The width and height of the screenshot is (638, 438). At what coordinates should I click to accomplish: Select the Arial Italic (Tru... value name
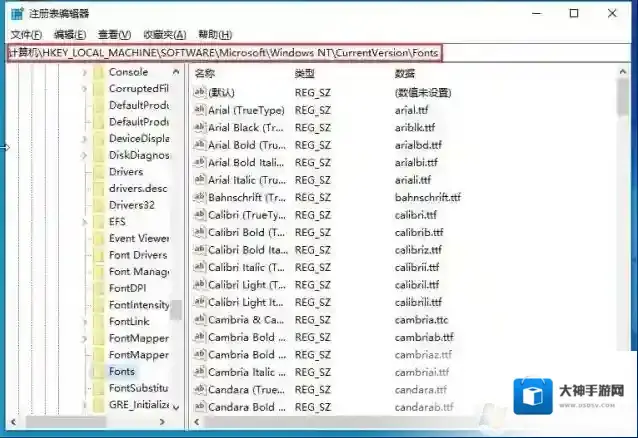coord(247,180)
